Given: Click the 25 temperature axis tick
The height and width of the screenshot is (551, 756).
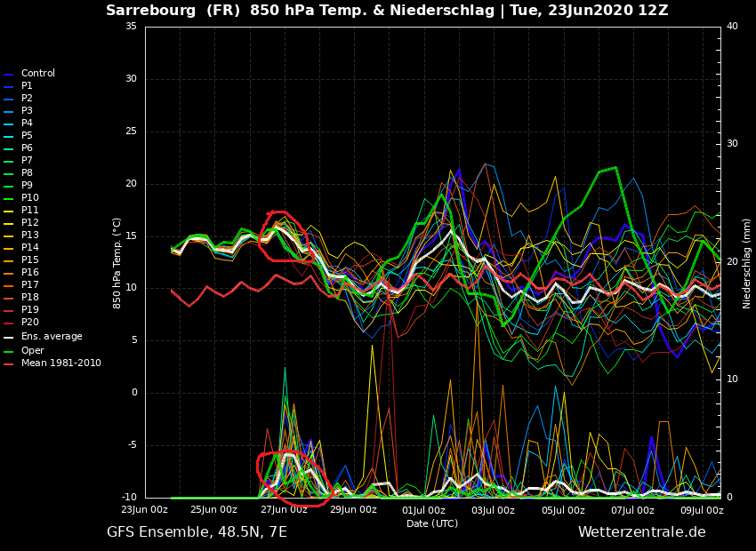Looking at the screenshot, I should click(131, 131).
